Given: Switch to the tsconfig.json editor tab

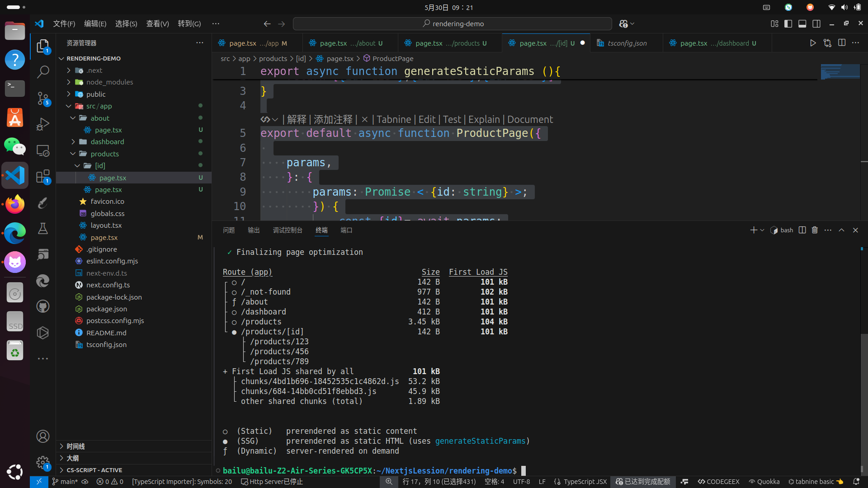Looking at the screenshot, I should [x=627, y=43].
